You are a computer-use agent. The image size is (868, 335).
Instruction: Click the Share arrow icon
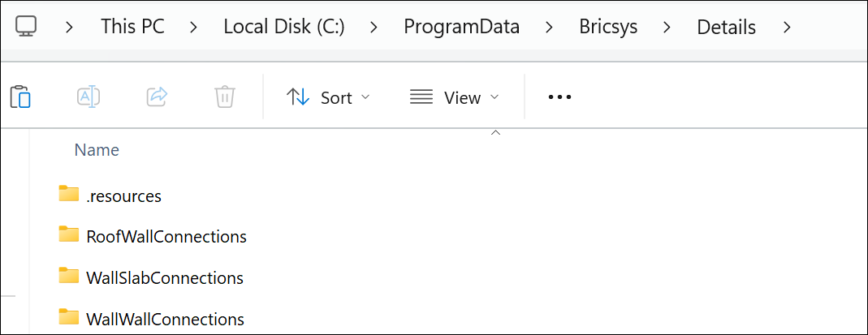click(x=157, y=97)
